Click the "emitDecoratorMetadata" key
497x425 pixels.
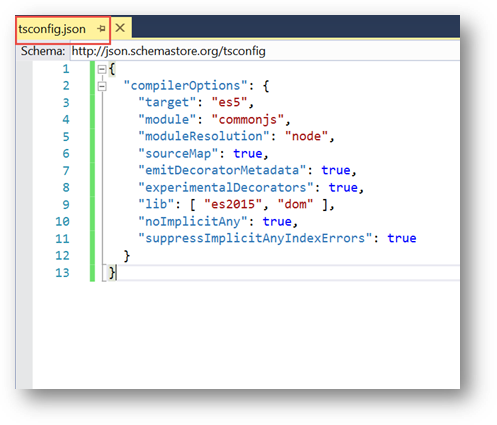click(222, 170)
